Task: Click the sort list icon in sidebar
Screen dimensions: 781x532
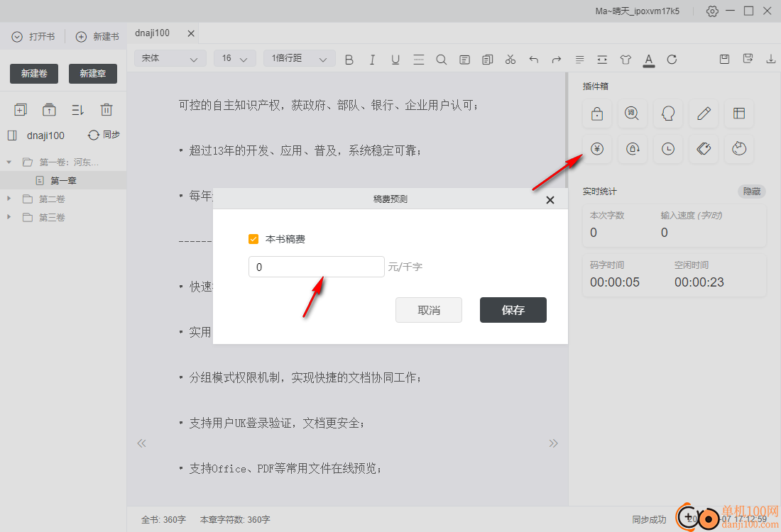Action: (x=77, y=109)
